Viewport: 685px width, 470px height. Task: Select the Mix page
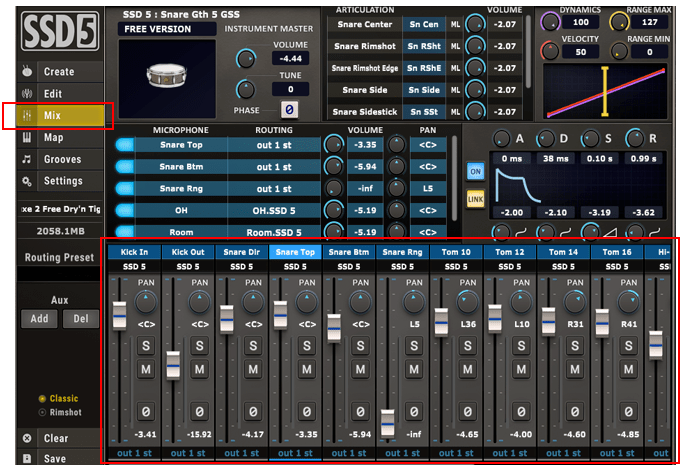[60, 115]
